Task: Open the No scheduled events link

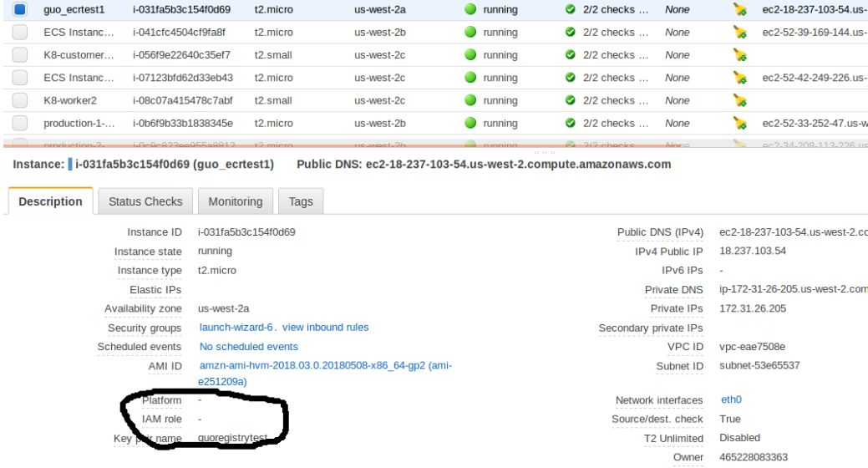Action: click(248, 347)
